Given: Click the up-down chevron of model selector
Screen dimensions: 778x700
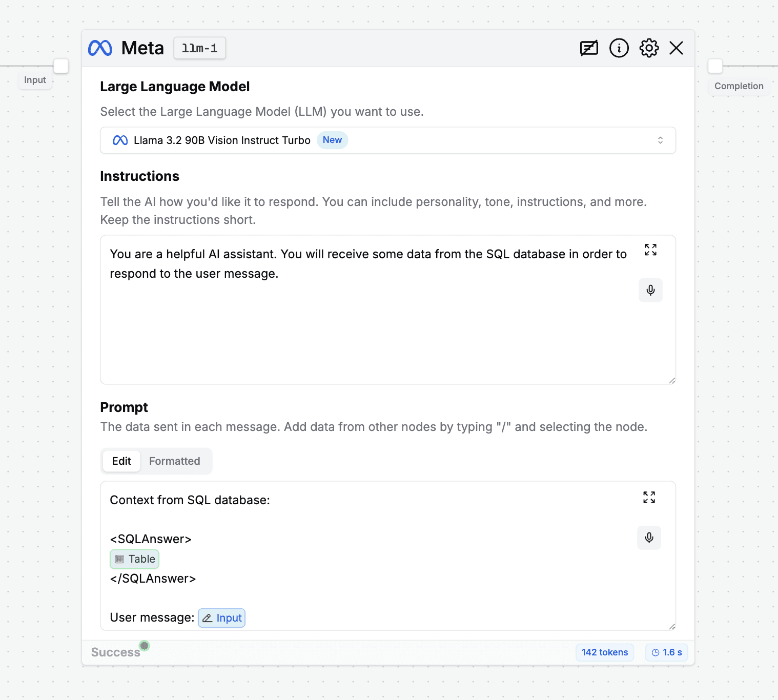Looking at the screenshot, I should (661, 140).
